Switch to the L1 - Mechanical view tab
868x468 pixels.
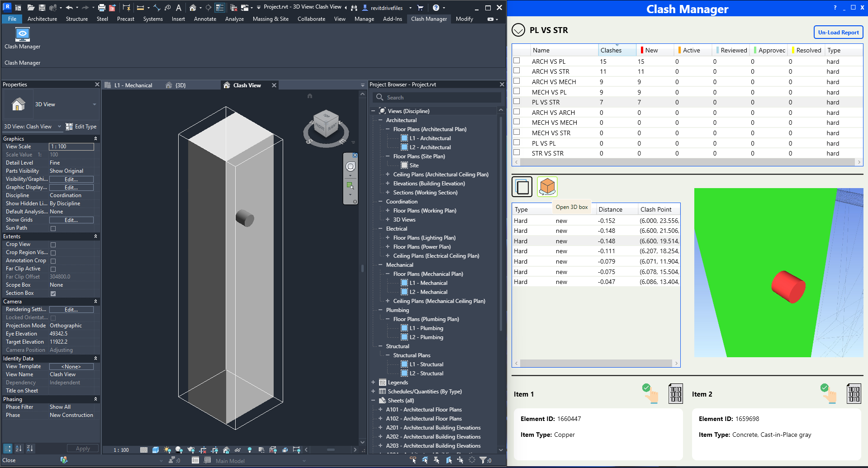[x=133, y=85]
